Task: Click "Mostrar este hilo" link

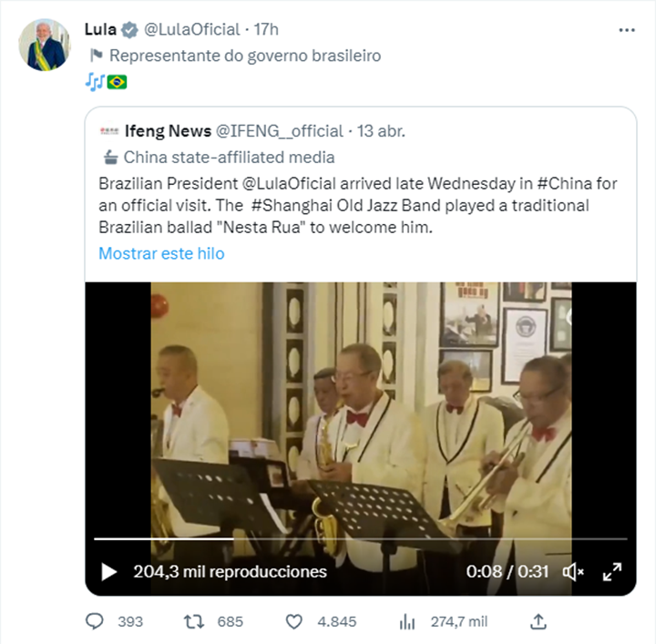Action: pos(161,253)
